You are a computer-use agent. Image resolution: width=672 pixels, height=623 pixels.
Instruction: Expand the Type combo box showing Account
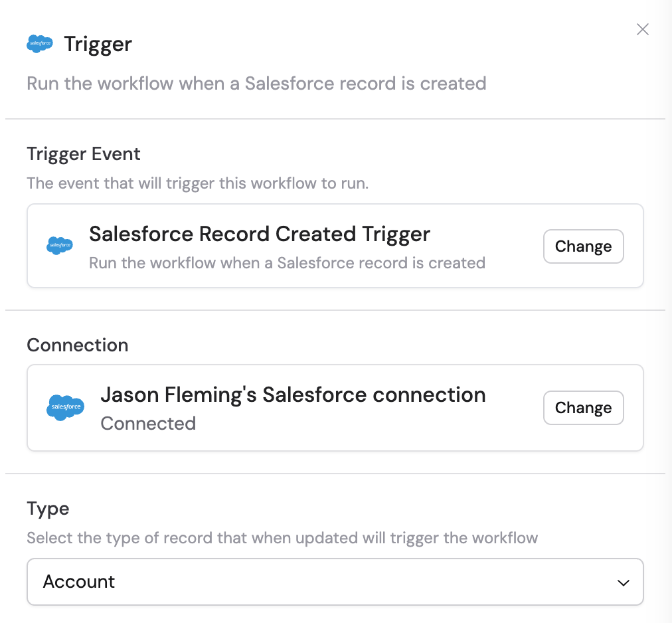[x=335, y=582]
